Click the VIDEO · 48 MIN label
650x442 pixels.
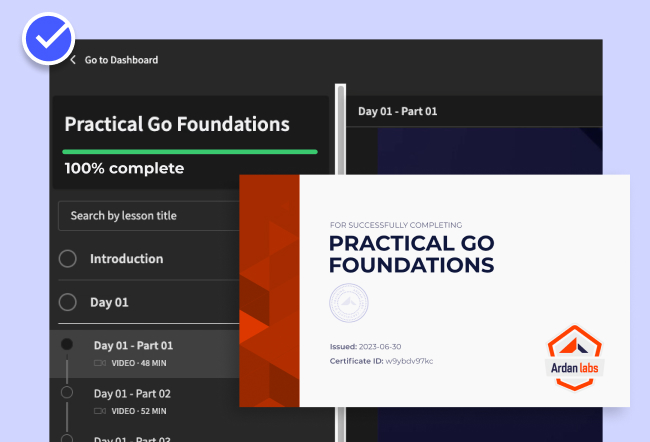[x=139, y=363]
